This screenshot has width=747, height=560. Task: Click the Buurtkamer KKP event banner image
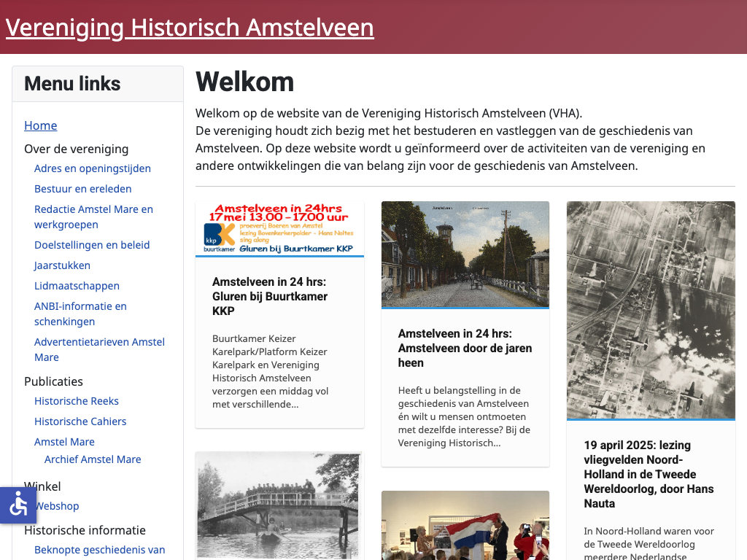click(x=279, y=229)
